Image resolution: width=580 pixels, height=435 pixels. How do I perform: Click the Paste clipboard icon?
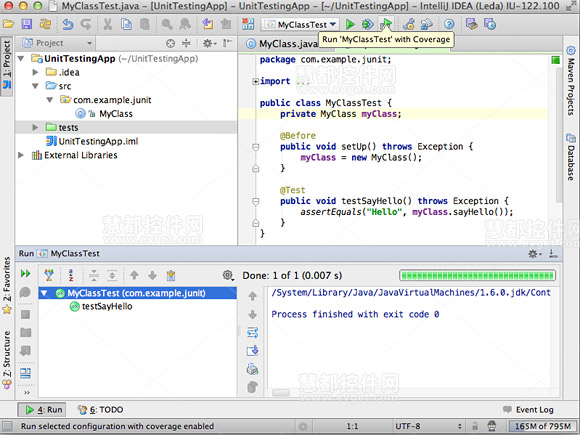pos(145,24)
